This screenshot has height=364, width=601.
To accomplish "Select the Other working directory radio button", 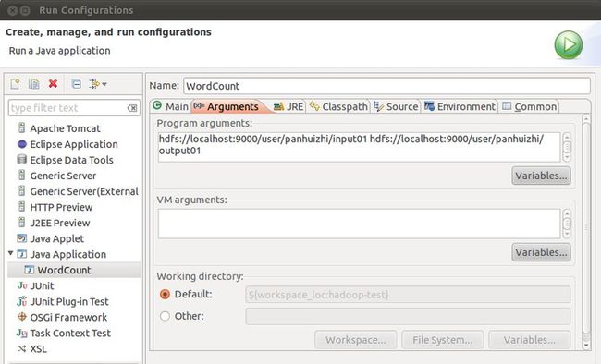I will (165, 316).
